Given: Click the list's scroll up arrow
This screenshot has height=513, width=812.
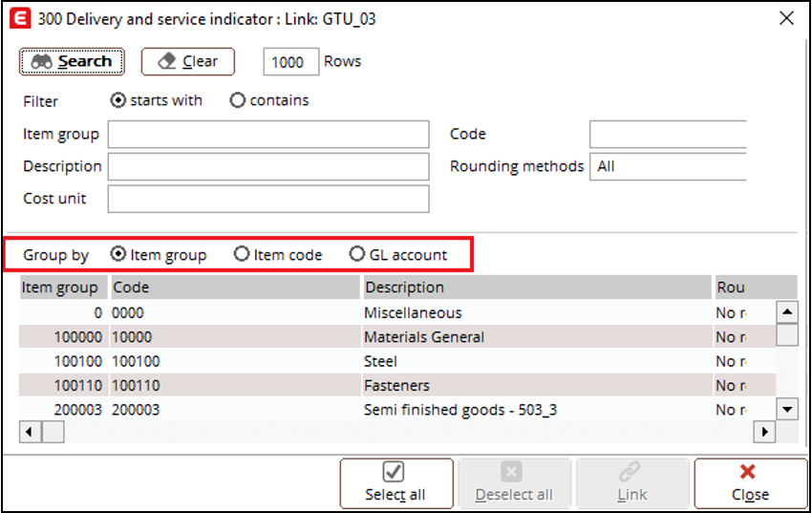Looking at the screenshot, I should coord(787,311).
